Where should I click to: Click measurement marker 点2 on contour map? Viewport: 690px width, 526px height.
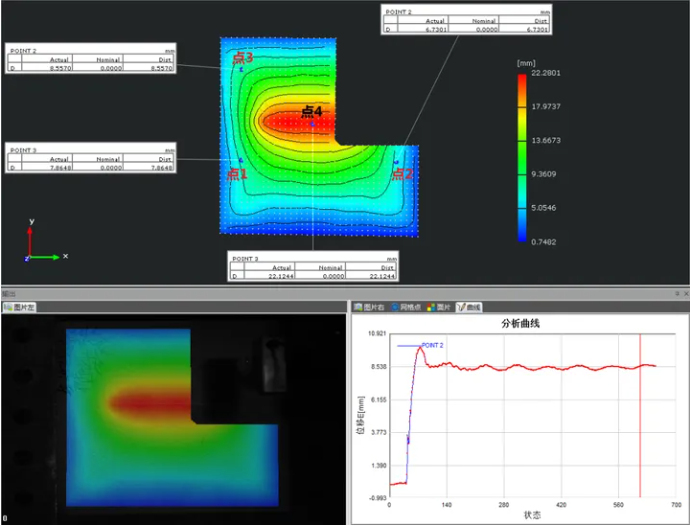(397, 160)
